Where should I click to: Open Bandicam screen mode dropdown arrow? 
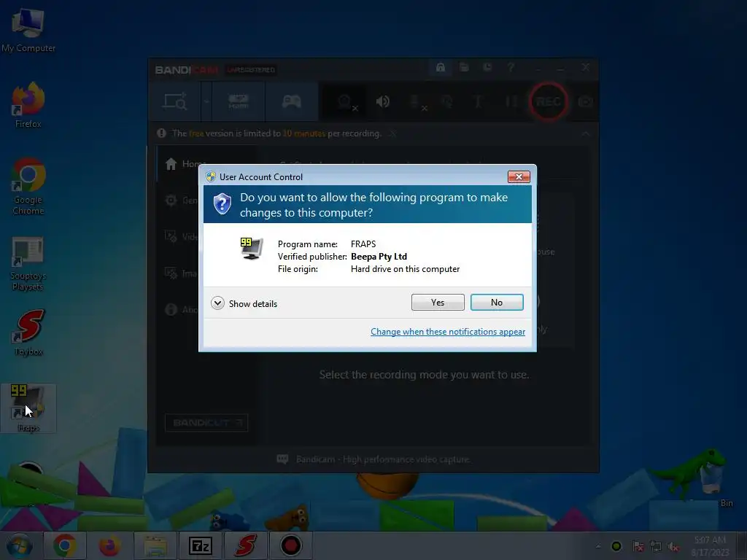(206, 101)
